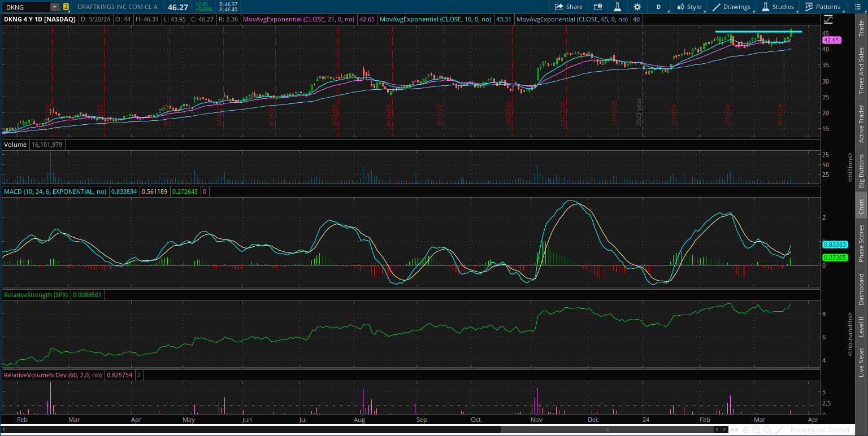Click the last price 46.27 in header
868x436 pixels.
[178, 7]
